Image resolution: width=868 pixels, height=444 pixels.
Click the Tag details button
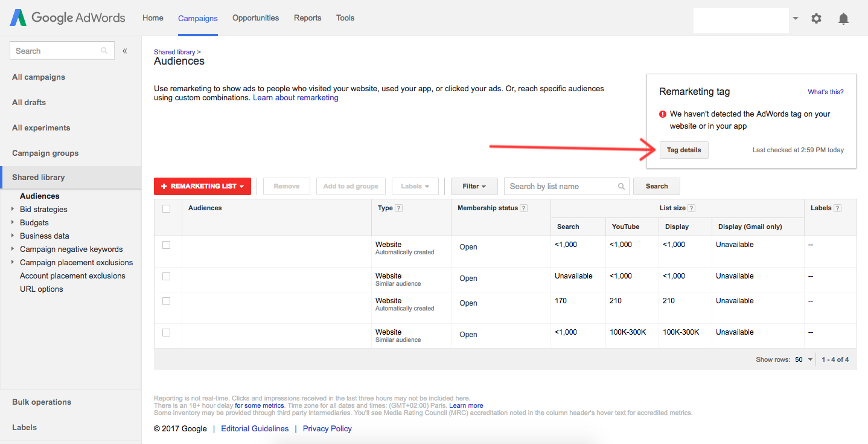point(684,150)
